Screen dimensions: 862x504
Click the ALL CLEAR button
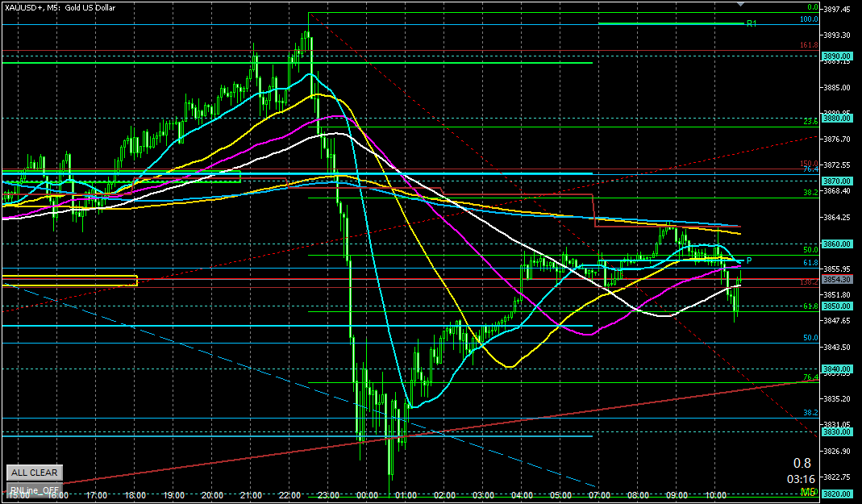[x=34, y=473]
